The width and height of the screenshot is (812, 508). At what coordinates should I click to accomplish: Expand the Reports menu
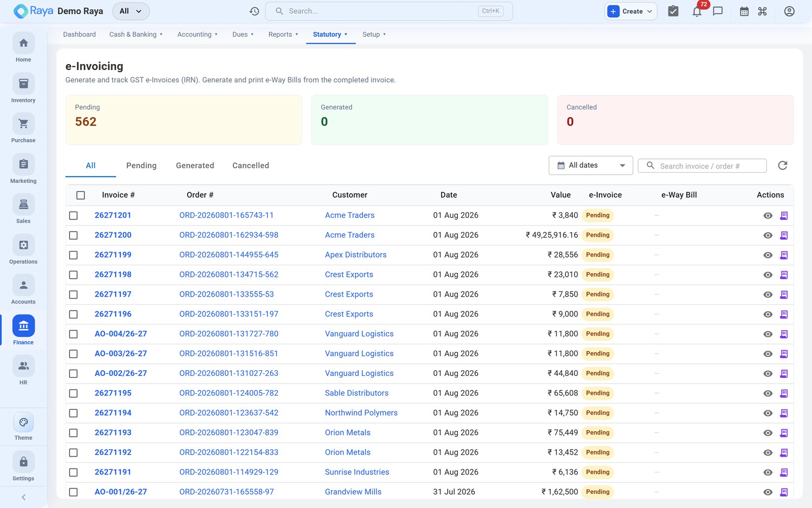pyautogui.click(x=283, y=35)
